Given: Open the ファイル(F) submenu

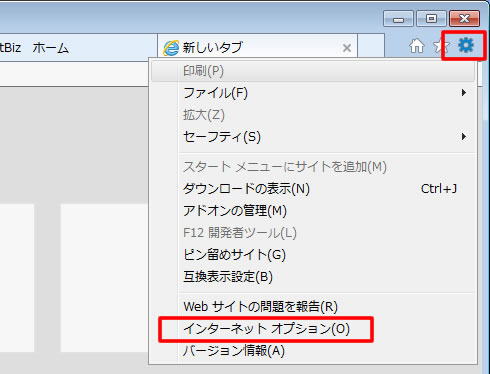Looking at the screenshot, I should [x=313, y=93].
